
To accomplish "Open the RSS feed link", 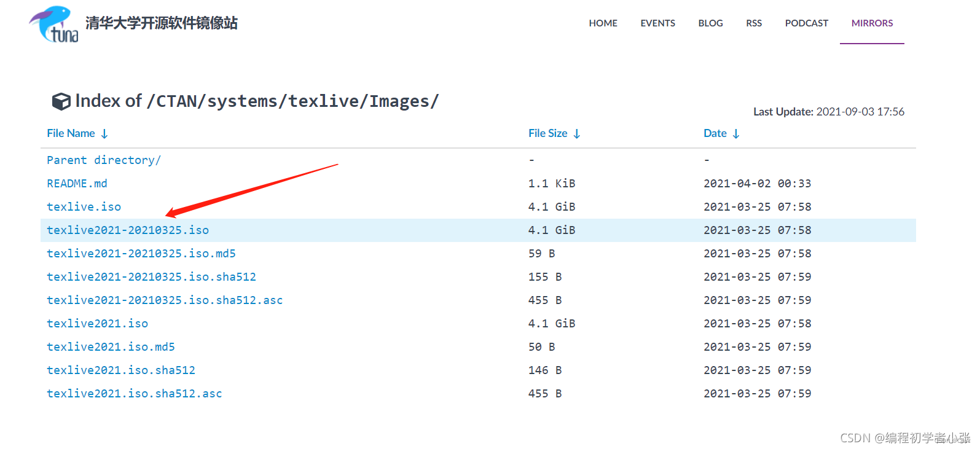I will [x=754, y=23].
